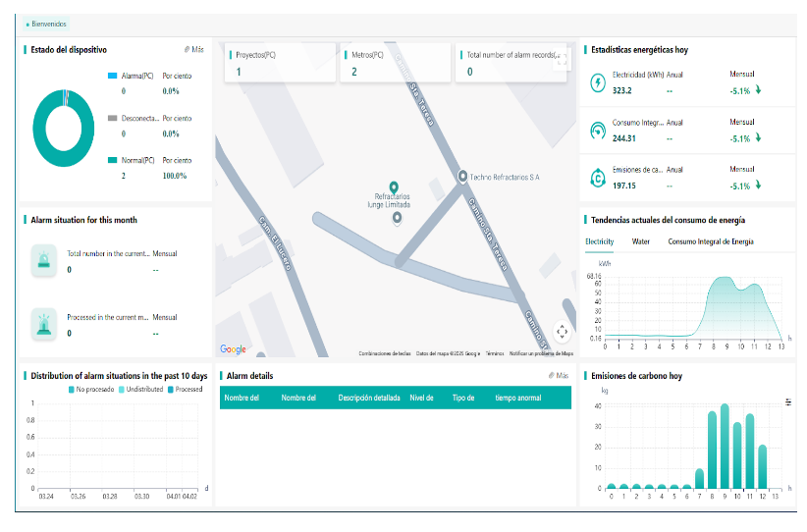Click the device status donut chart
This screenshot has height=532, width=807.
pos(63,129)
